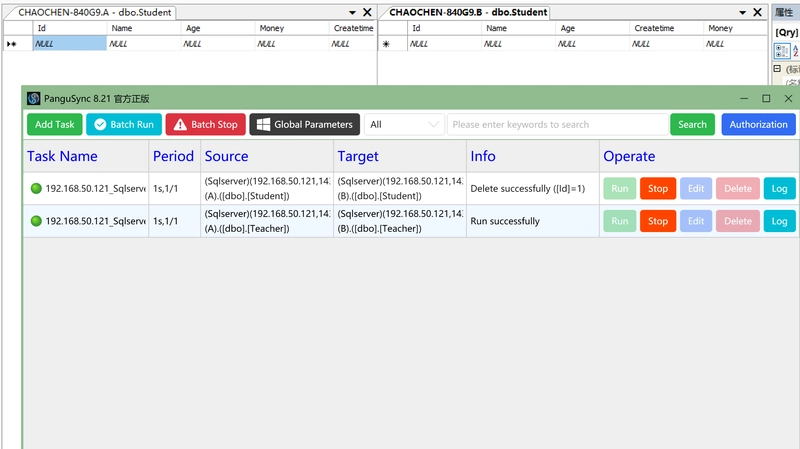Minimize the PanguSync window
This screenshot has height=449, width=800.
(x=744, y=98)
